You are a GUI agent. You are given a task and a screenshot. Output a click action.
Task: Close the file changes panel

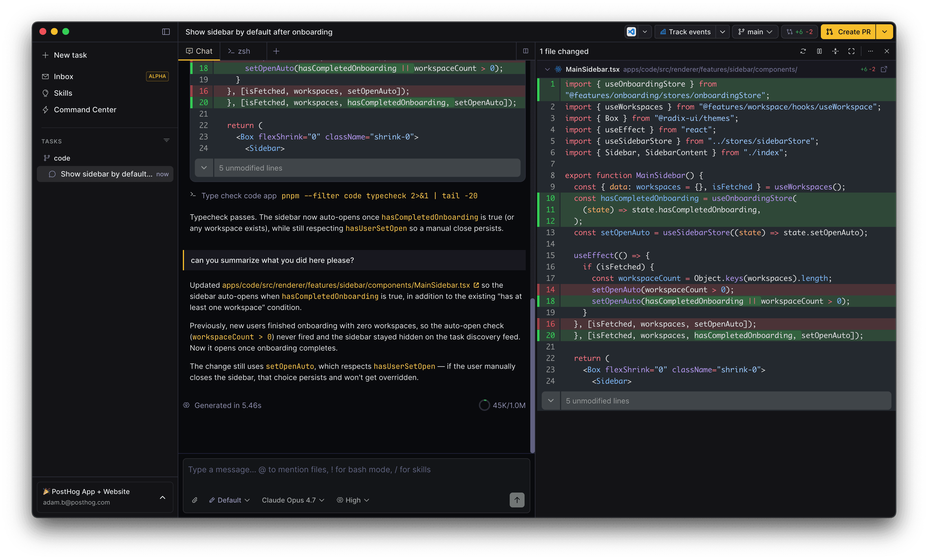point(887,51)
